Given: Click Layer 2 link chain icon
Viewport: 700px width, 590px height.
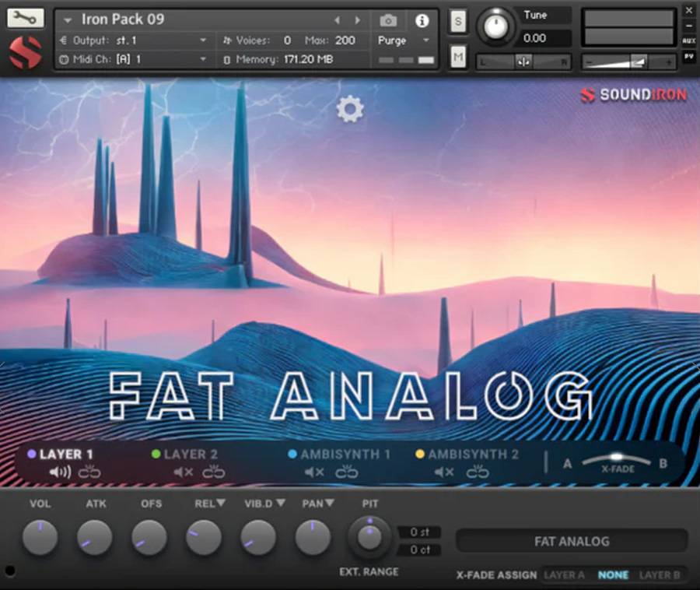Looking at the screenshot, I should point(213,472).
